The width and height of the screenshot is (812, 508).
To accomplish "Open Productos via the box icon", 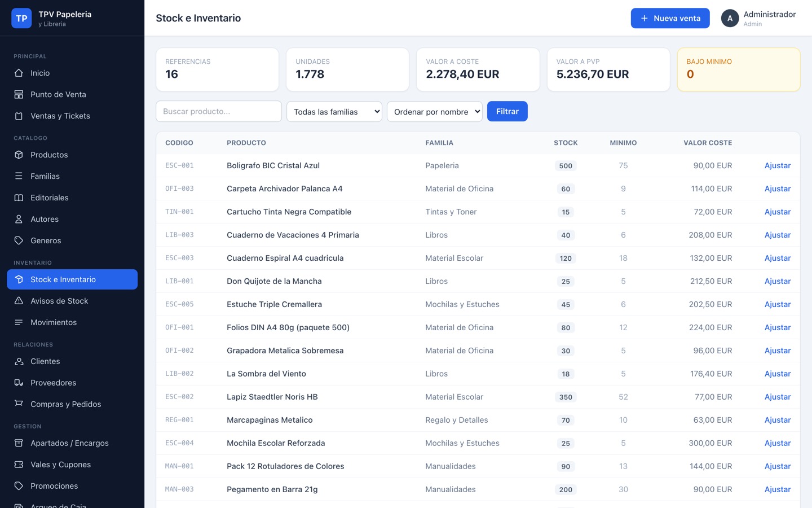I will [19, 155].
